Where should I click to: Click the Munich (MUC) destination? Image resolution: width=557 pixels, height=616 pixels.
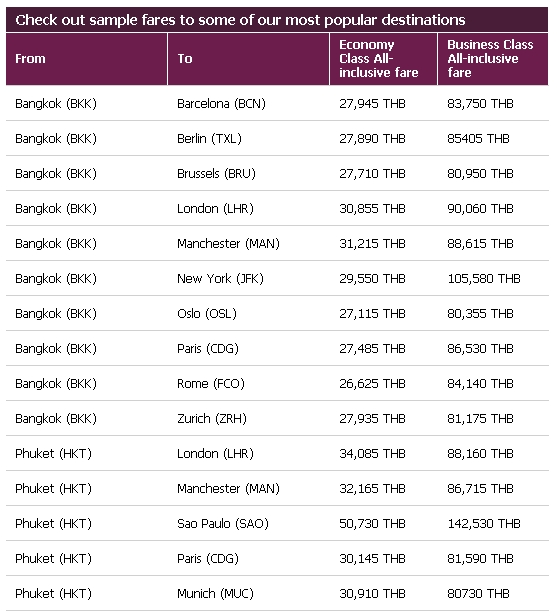click(215, 593)
